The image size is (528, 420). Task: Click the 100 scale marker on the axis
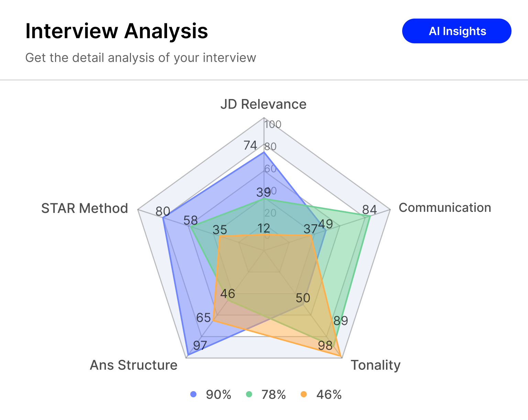point(273,125)
